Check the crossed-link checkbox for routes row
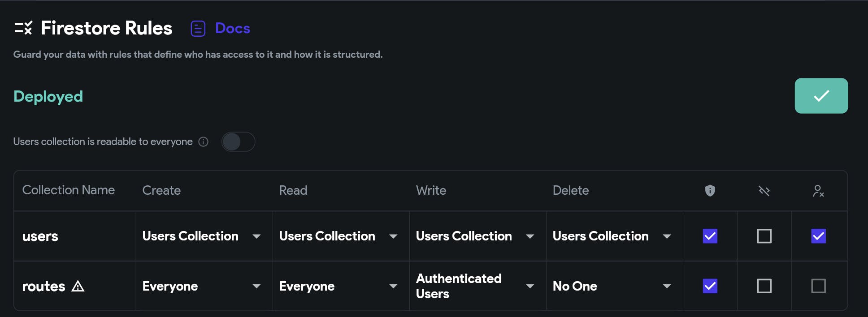868x317 pixels. point(764,286)
